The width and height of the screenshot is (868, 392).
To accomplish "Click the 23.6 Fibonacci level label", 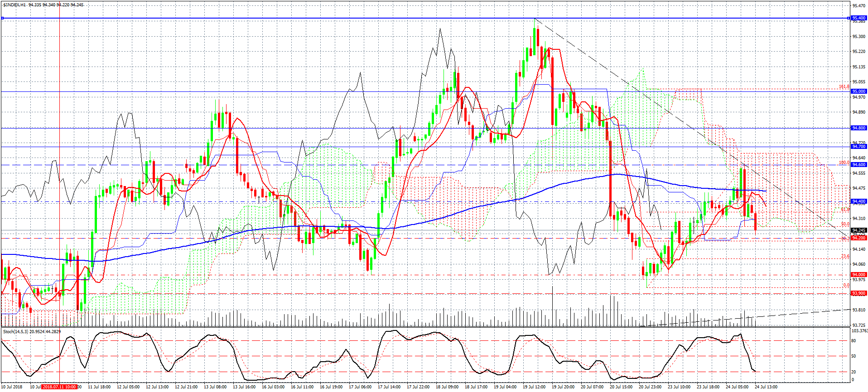I will pos(845,256).
